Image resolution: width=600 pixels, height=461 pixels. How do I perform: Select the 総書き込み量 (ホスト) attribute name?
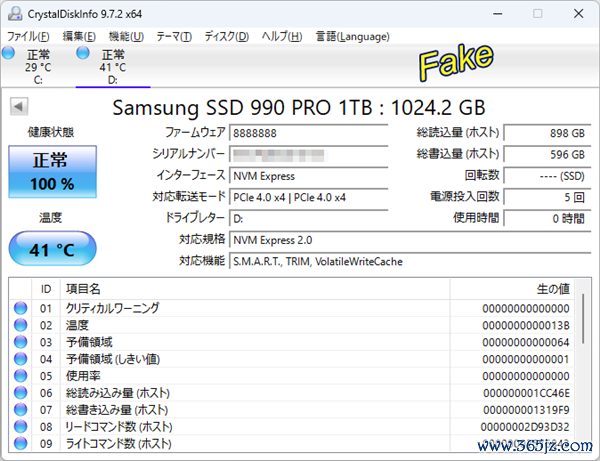pyautogui.click(x=117, y=410)
